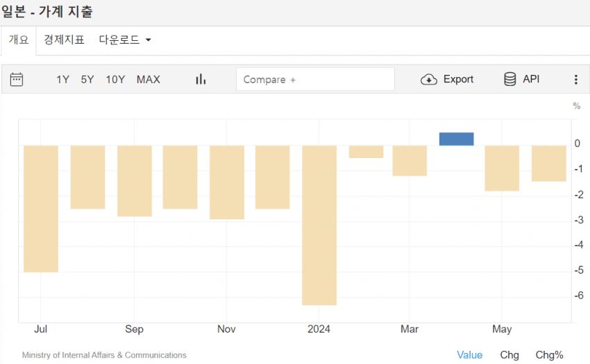Click the API database icon
This screenshot has width=590, height=364.
(510, 79)
